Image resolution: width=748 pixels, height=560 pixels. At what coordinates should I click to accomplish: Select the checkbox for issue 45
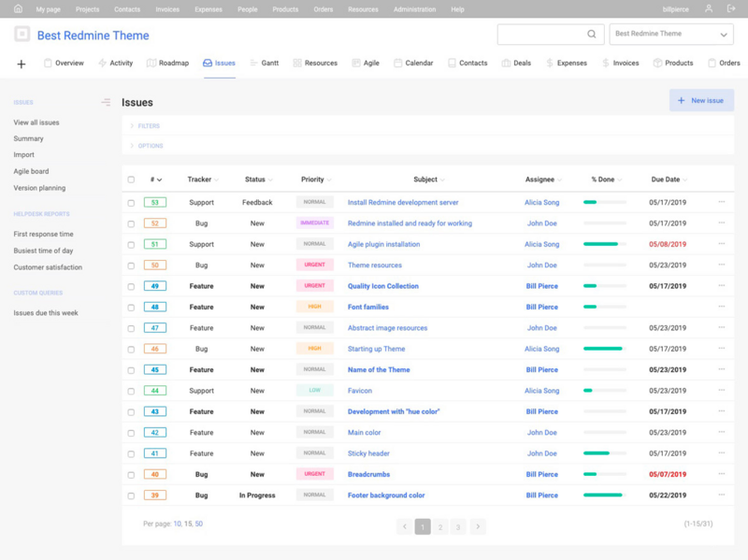tap(131, 370)
